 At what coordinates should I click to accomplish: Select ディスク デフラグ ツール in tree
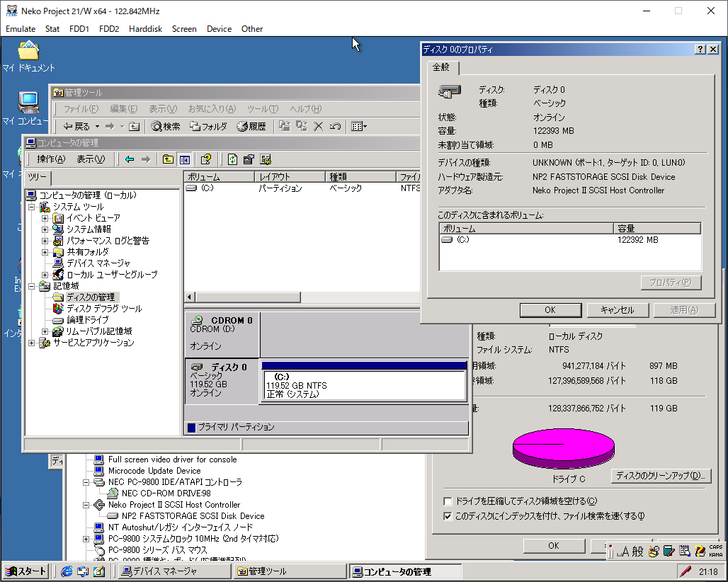pos(103,309)
